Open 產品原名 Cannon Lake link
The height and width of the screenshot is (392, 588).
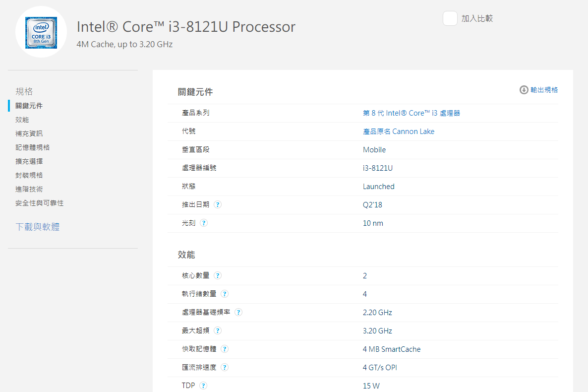click(399, 131)
